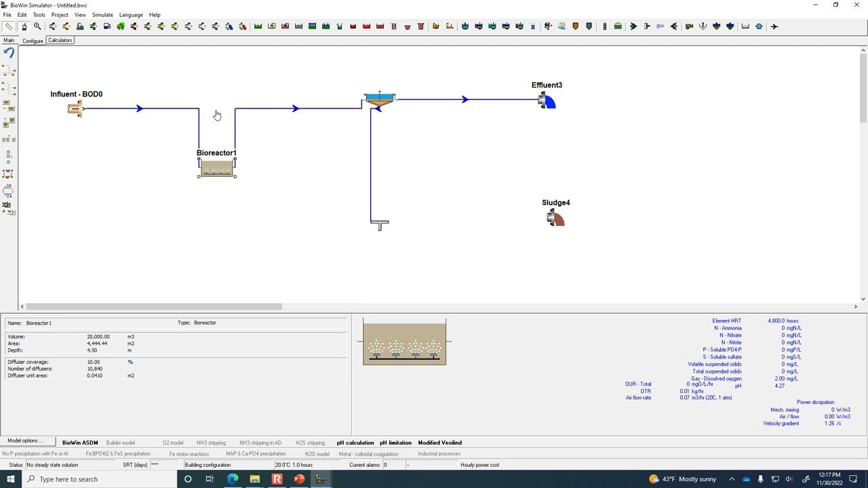Click the Volume value 20,000.00
Image resolution: width=868 pixels, height=488 pixels.
click(x=98, y=337)
